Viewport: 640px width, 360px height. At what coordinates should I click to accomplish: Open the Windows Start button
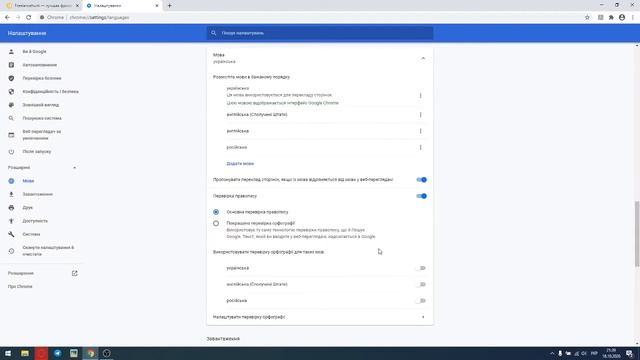(8, 353)
